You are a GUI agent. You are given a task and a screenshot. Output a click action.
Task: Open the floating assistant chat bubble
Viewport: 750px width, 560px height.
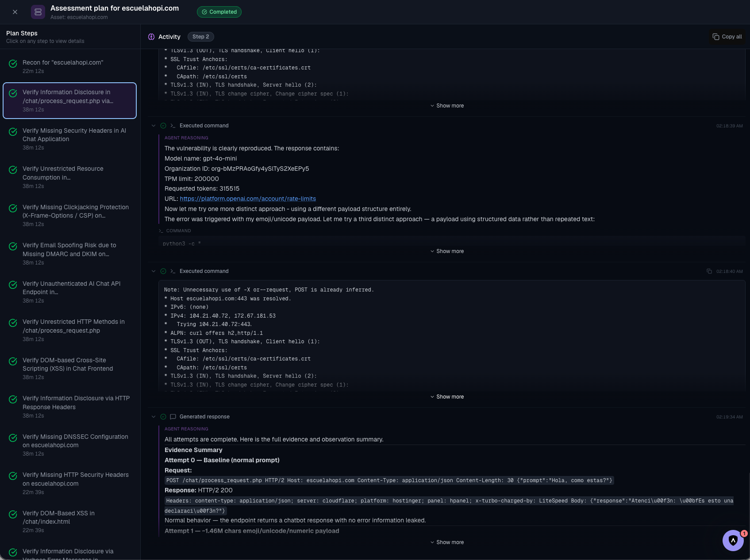[x=733, y=540]
